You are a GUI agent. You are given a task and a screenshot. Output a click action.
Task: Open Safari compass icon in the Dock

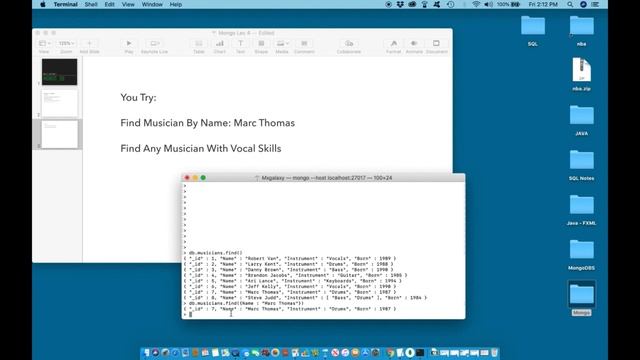[x=175, y=353]
